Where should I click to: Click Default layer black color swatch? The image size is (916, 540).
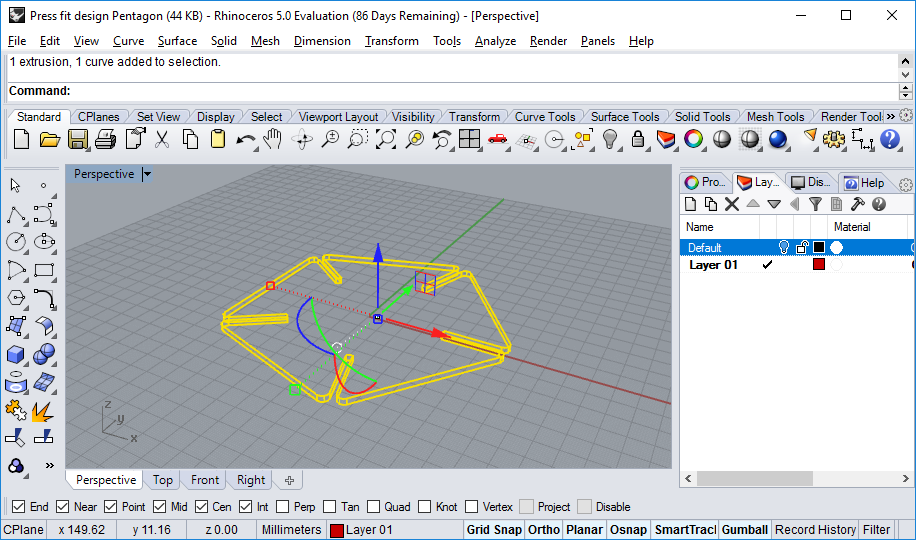point(819,247)
